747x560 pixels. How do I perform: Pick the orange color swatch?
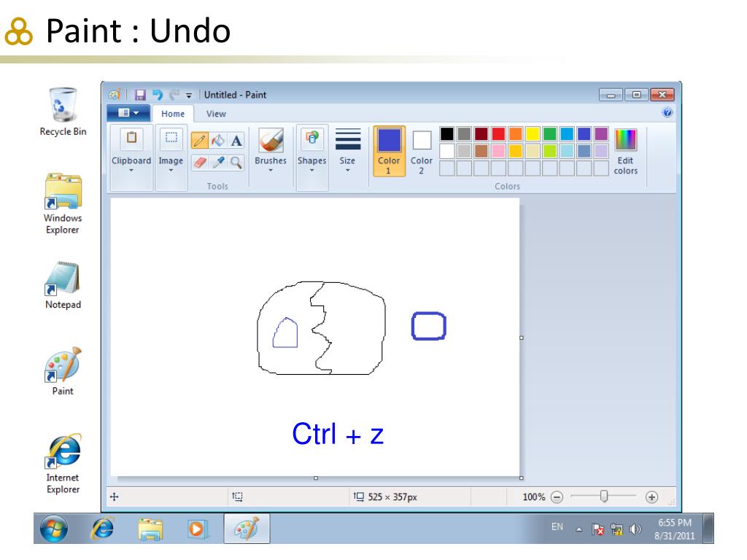click(516, 134)
